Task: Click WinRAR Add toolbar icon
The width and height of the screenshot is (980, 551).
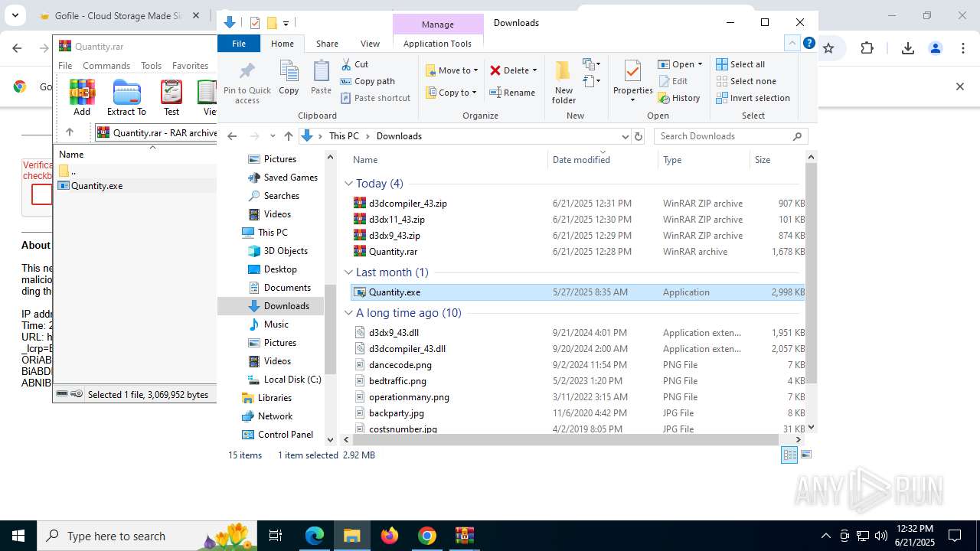Action: [x=82, y=97]
